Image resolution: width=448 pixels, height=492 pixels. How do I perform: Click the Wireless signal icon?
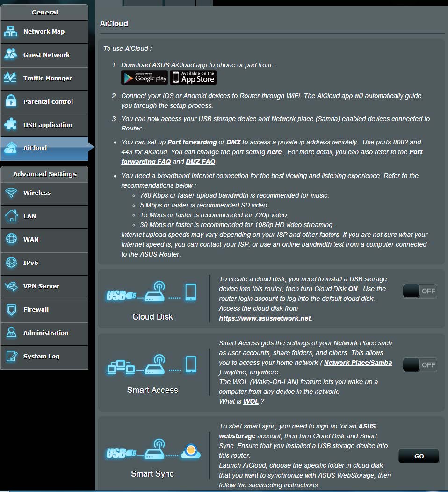click(x=11, y=193)
